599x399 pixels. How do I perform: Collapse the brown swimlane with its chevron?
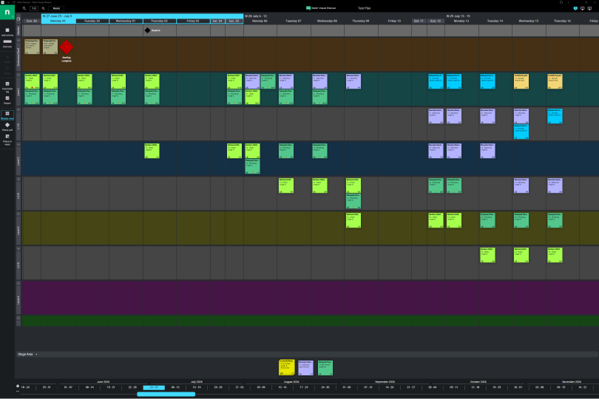pyautogui.click(x=18, y=40)
